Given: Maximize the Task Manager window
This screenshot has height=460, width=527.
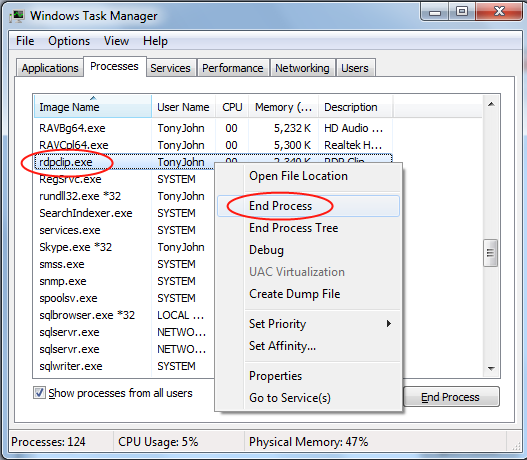Looking at the screenshot, I should pyautogui.click(x=462, y=12).
